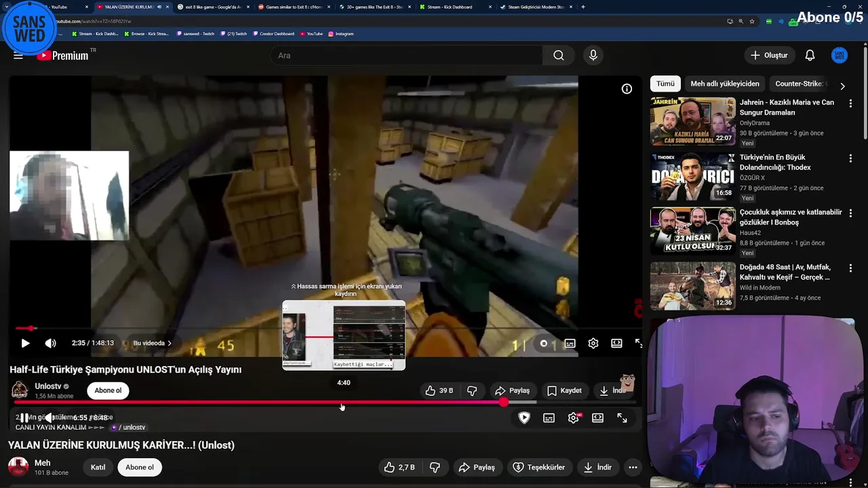The width and height of the screenshot is (868, 488).
Task: Toggle autoplay in the embedded player
Action: point(543,344)
